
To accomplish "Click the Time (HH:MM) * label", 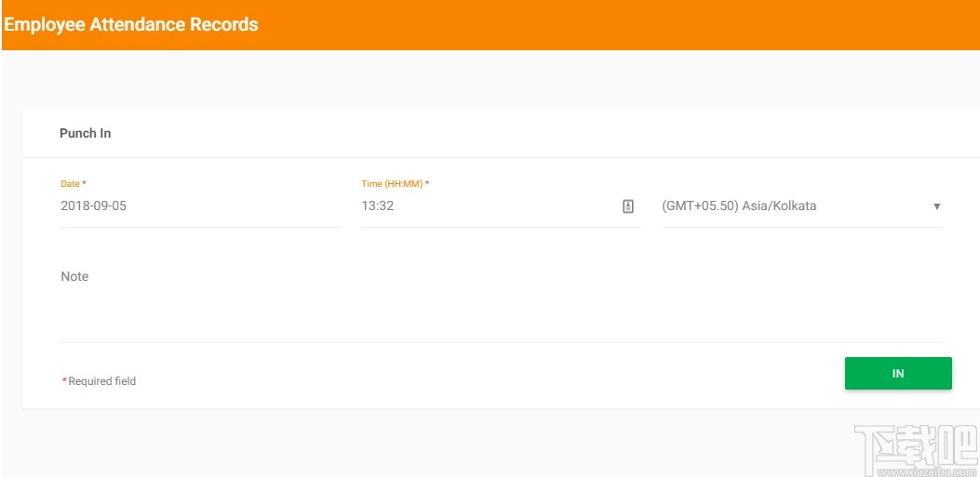I will [x=395, y=183].
